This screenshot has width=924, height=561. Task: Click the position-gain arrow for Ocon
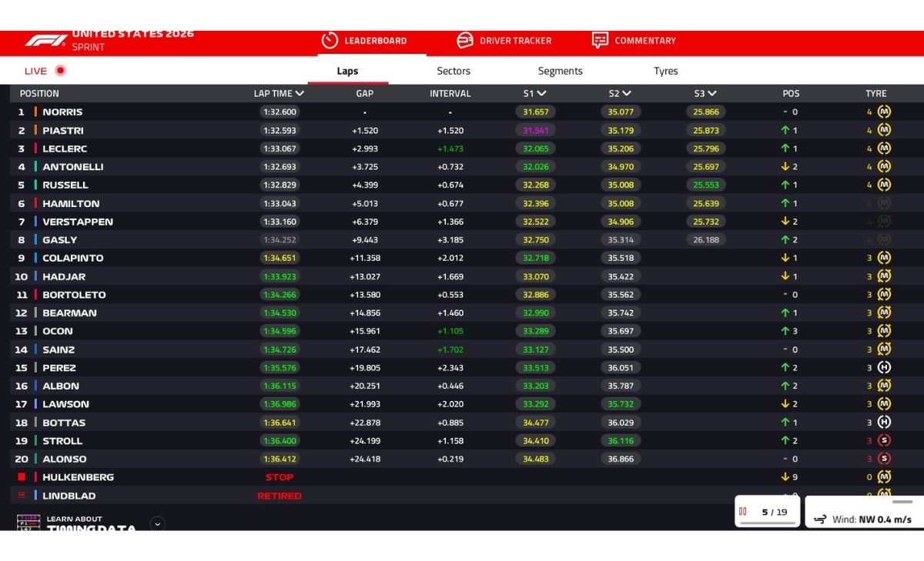pyautogui.click(x=785, y=331)
